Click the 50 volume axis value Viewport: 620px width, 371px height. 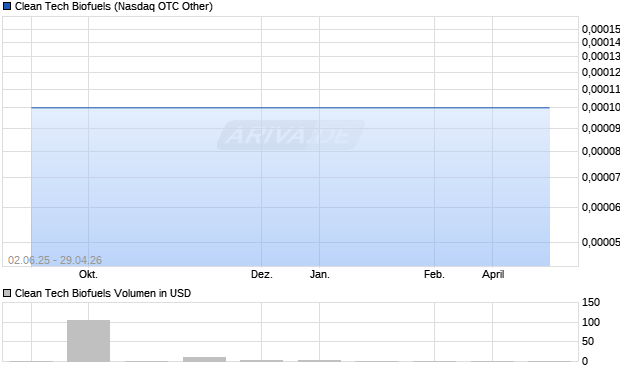tap(588, 341)
